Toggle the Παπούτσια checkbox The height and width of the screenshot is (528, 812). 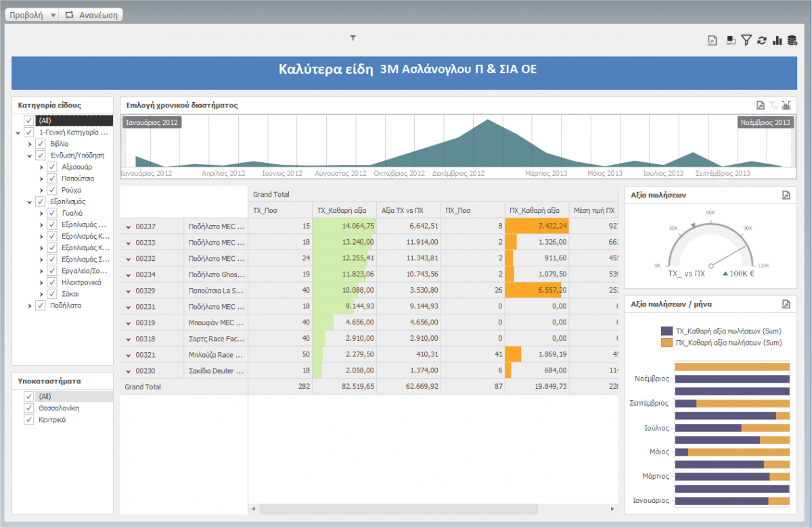point(51,178)
